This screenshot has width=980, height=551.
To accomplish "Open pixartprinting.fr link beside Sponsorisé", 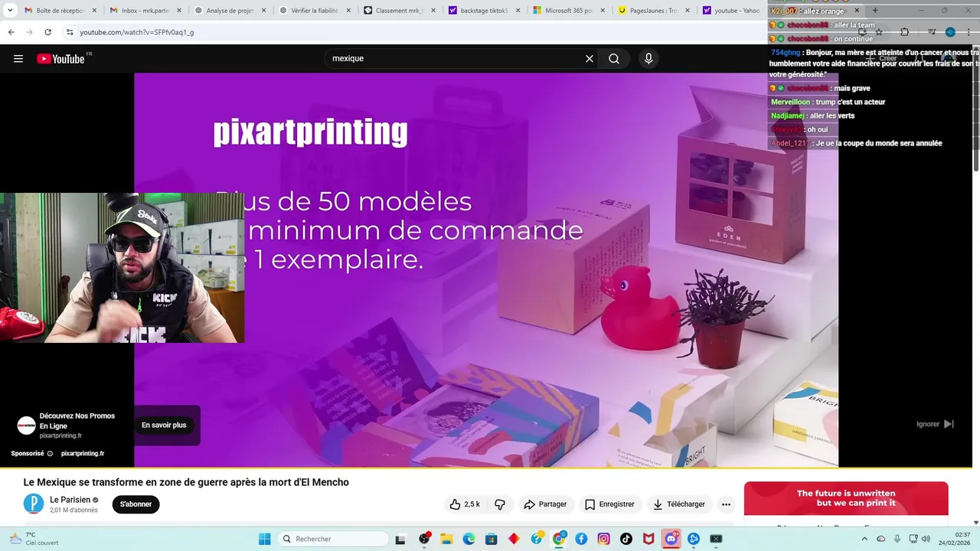I will [x=83, y=453].
